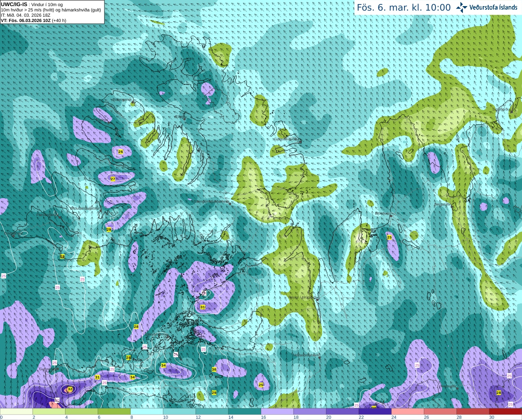Image resolution: width=522 pixels, height=420 pixels.
Task: Click the Siglufjörður station label
Action: coord(501,109)
